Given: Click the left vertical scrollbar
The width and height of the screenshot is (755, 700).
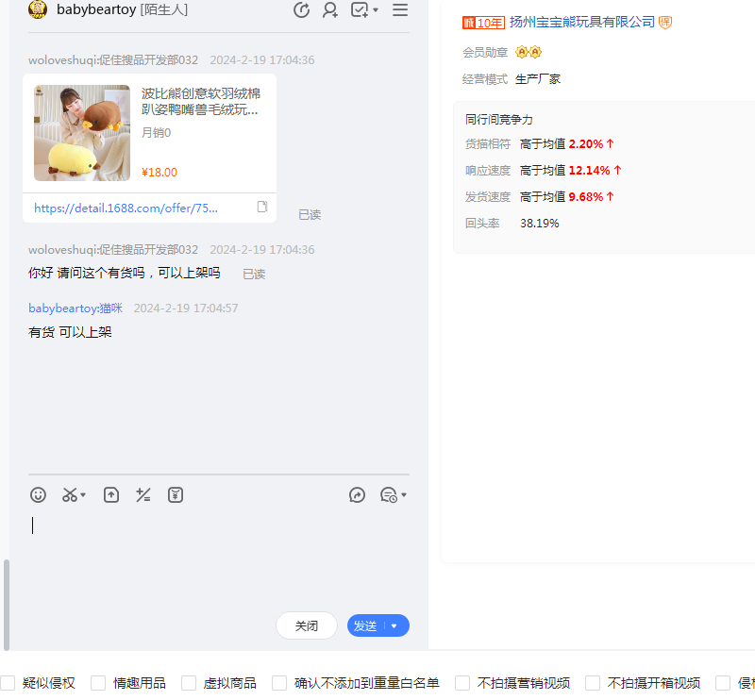Looking at the screenshot, I should point(7,605).
